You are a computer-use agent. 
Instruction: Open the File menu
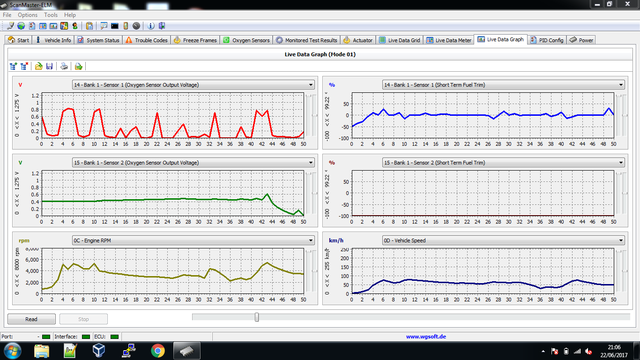click(x=7, y=15)
